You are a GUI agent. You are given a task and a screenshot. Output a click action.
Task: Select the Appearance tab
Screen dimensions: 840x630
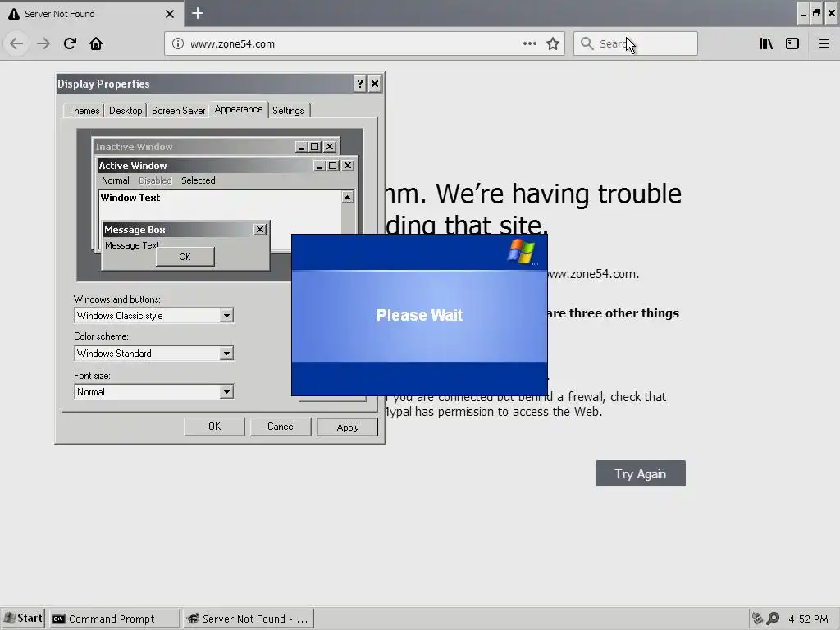pyautogui.click(x=239, y=109)
